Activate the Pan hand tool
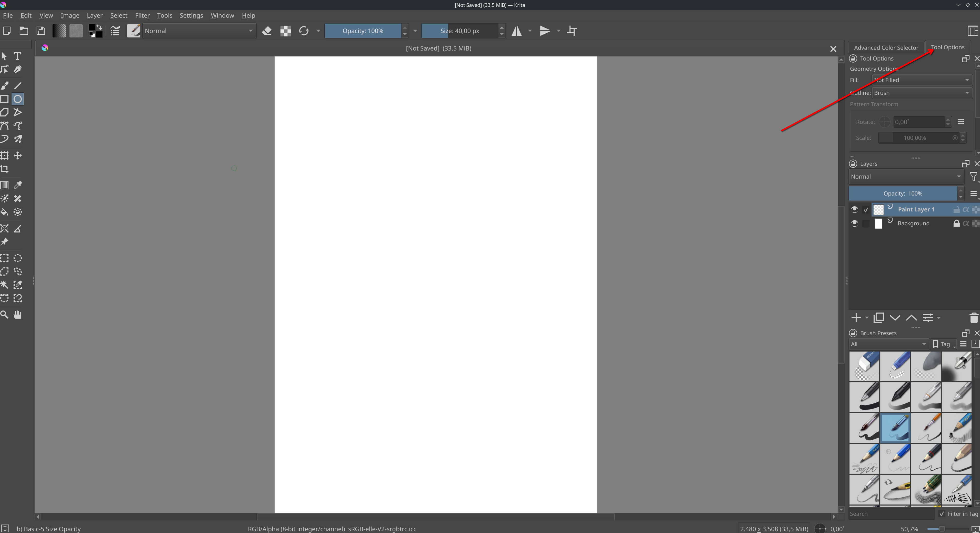This screenshot has height=533, width=980. (x=17, y=315)
